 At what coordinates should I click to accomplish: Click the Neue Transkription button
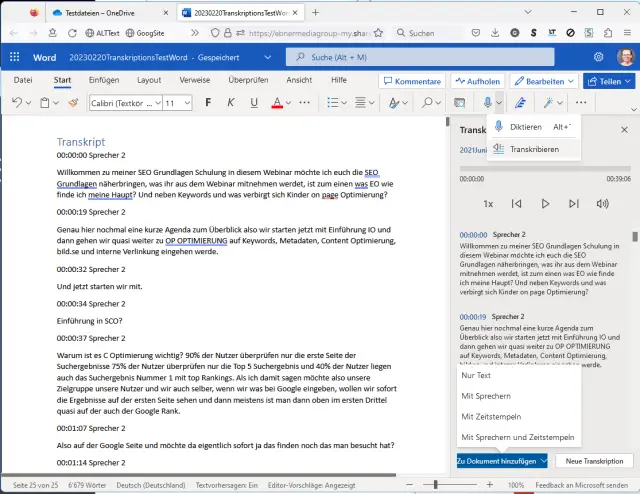[594, 461]
